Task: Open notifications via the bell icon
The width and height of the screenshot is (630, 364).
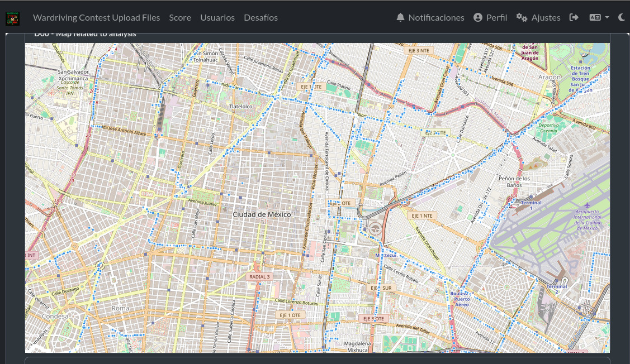Action: pyautogui.click(x=400, y=17)
